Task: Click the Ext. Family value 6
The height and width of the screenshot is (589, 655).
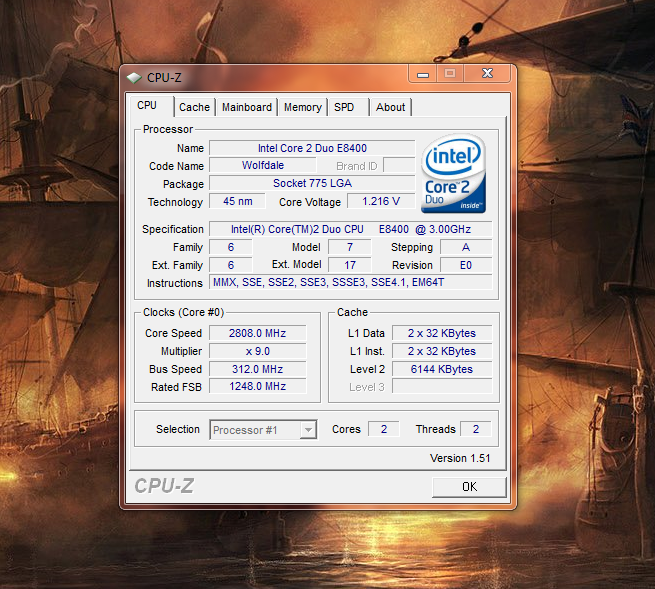Action: pyautogui.click(x=231, y=265)
